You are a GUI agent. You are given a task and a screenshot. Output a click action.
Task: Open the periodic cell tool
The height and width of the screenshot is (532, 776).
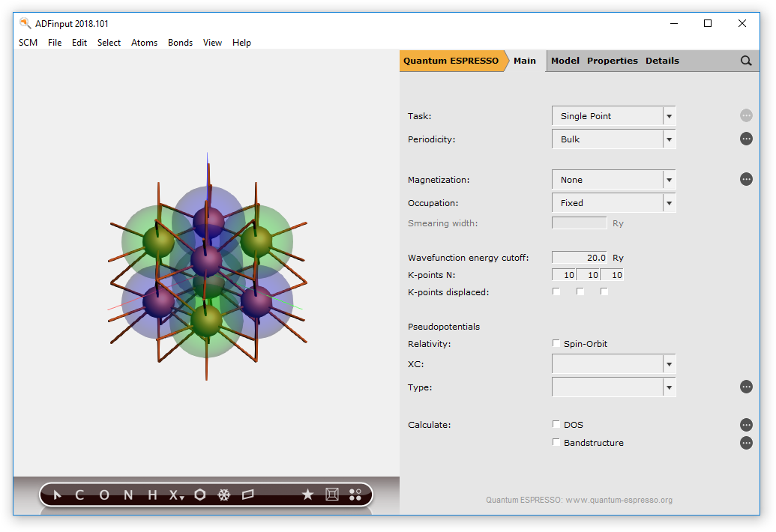point(332,495)
